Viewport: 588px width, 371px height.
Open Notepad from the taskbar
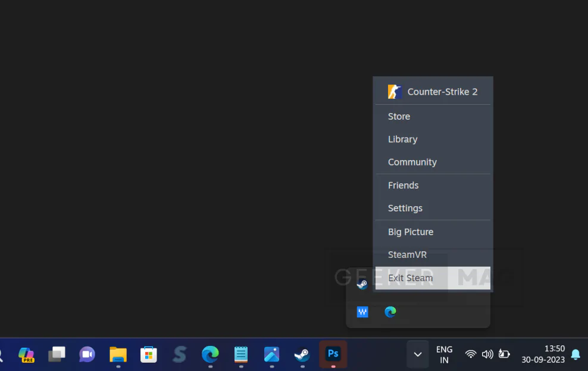(x=241, y=354)
